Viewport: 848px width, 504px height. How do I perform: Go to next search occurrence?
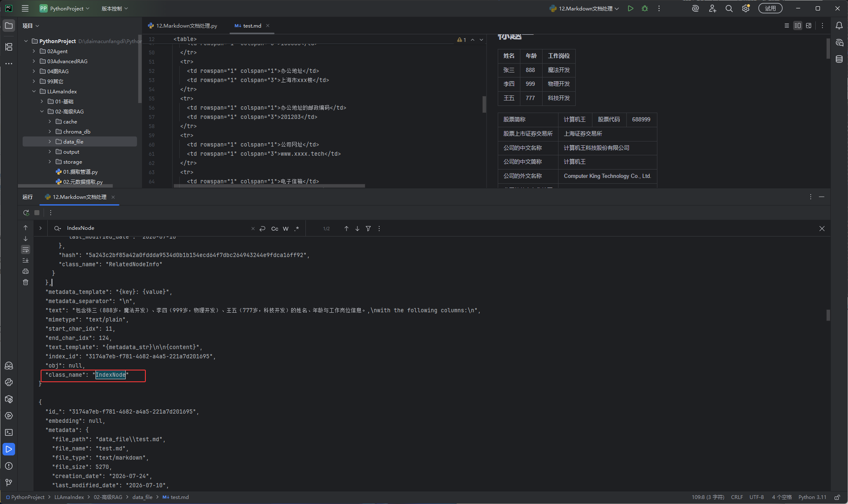[357, 229]
